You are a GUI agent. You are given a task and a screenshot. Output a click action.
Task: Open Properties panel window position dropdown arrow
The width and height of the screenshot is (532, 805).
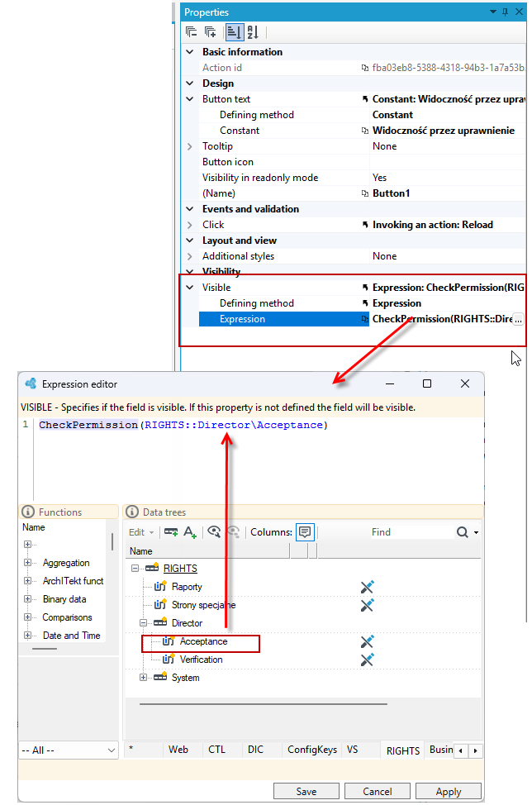pos(493,12)
